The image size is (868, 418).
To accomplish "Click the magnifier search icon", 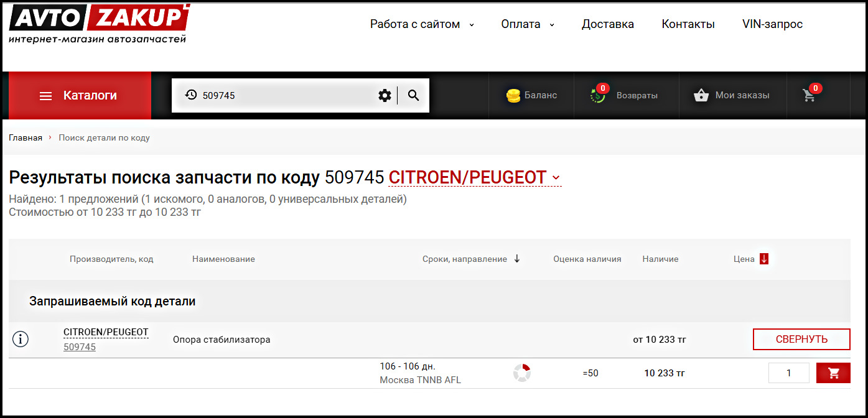I will pyautogui.click(x=414, y=95).
